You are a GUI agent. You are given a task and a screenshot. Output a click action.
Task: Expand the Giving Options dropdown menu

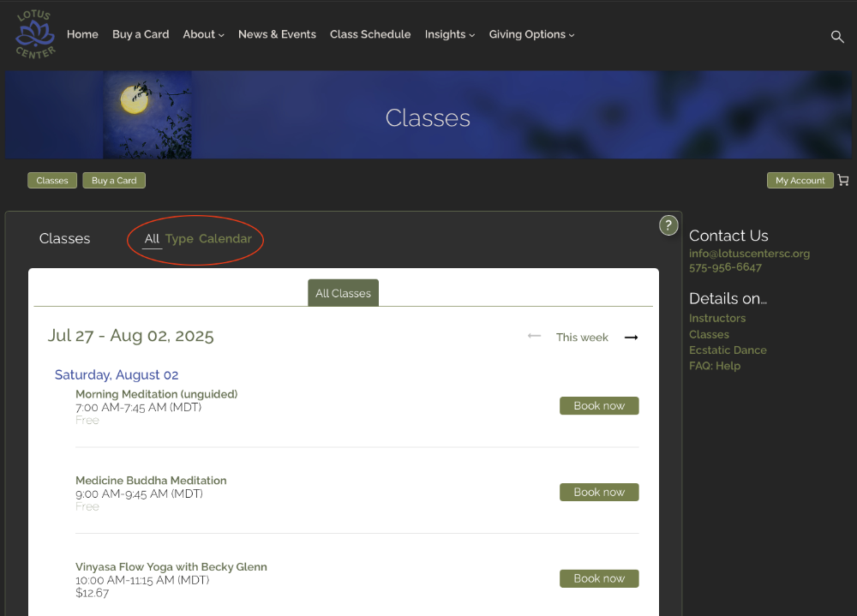pyautogui.click(x=531, y=34)
